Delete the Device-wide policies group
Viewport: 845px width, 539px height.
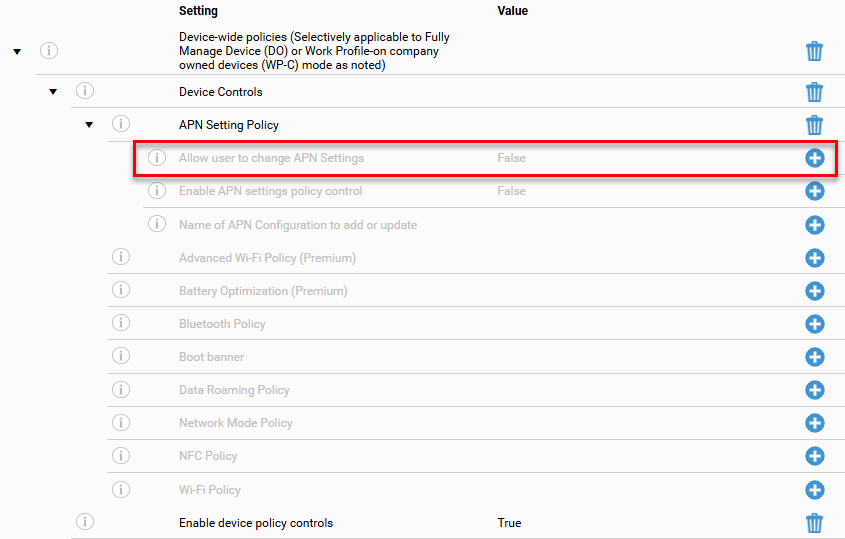814,51
